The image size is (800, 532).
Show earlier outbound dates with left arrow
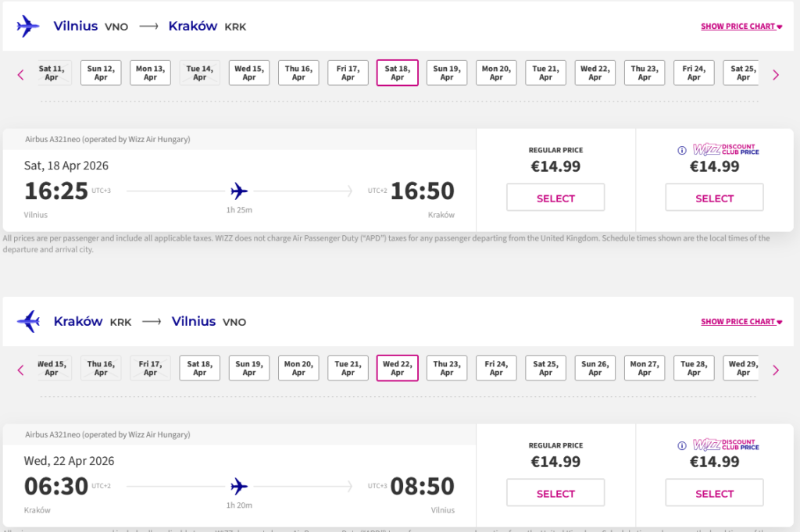tap(21, 75)
